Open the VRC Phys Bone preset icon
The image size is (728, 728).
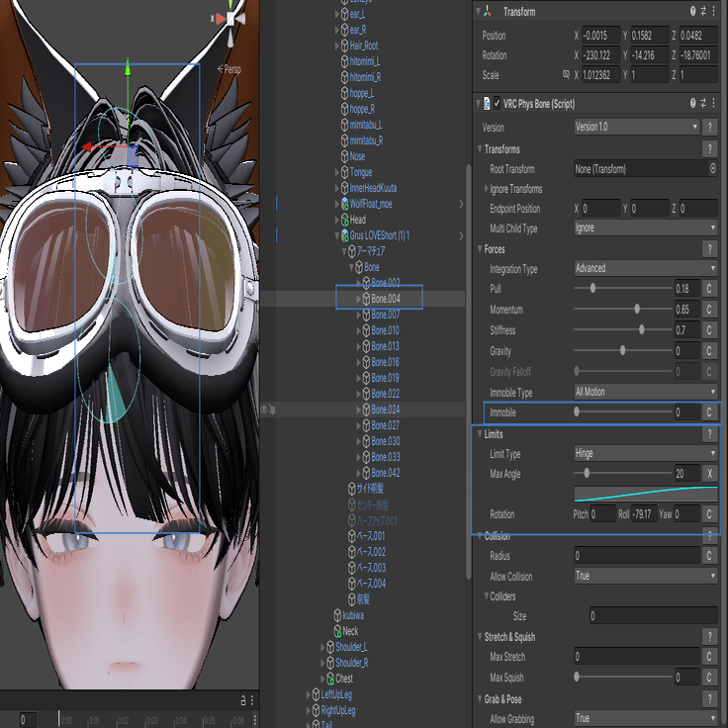pyautogui.click(x=704, y=103)
